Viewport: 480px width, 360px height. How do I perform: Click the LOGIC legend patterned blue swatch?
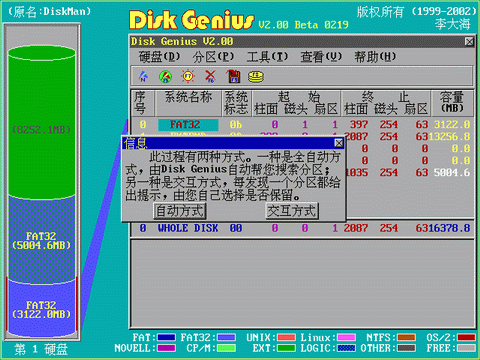(x=346, y=348)
